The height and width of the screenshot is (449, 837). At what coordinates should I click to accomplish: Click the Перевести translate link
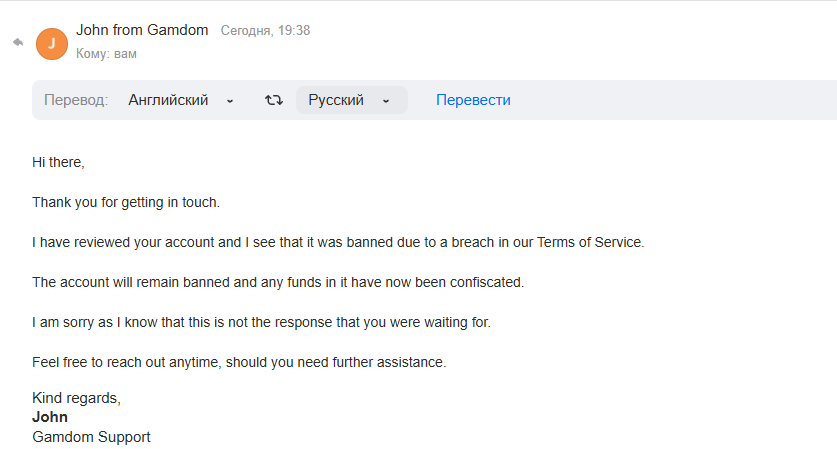[x=473, y=100]
